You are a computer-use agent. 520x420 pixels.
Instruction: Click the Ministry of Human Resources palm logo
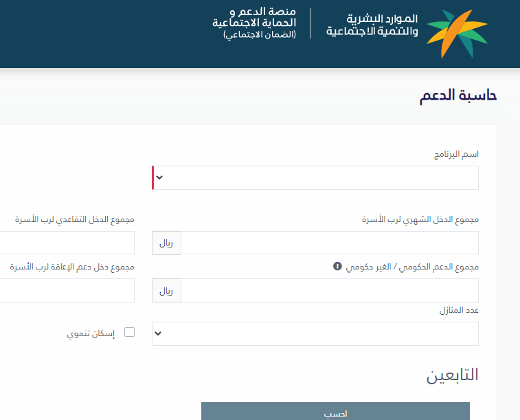[x=457, y=33]
